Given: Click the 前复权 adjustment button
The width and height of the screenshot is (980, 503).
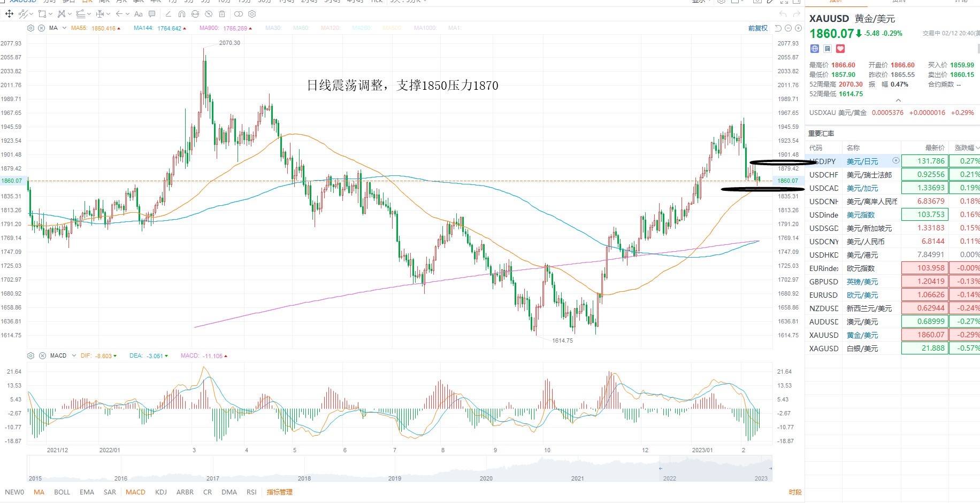Looking at the screenshot, I should click(757, 28).
